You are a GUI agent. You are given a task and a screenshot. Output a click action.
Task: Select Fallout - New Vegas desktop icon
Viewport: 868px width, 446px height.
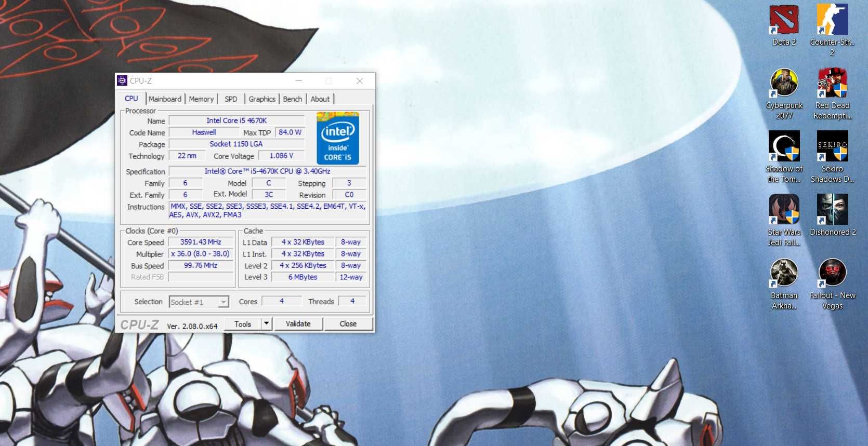832,284
